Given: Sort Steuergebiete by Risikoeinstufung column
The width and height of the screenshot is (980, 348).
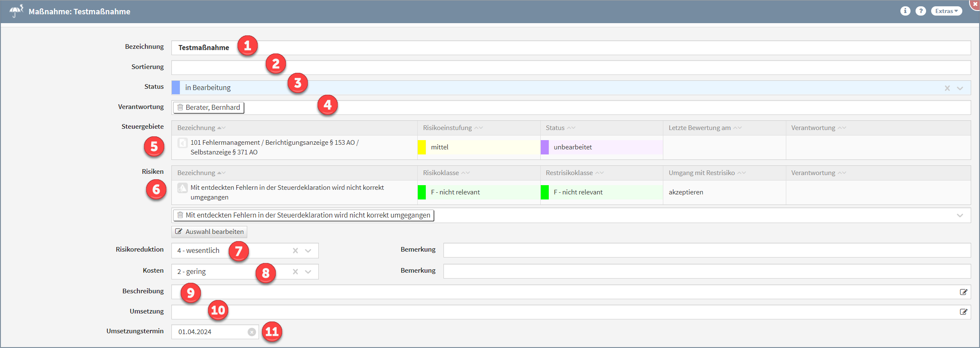Looking at the screenshot, I should [x=447, y=128].
